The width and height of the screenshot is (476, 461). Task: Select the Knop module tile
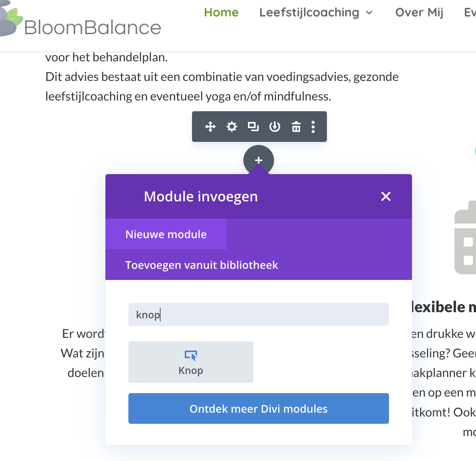(x=191, y=362)
